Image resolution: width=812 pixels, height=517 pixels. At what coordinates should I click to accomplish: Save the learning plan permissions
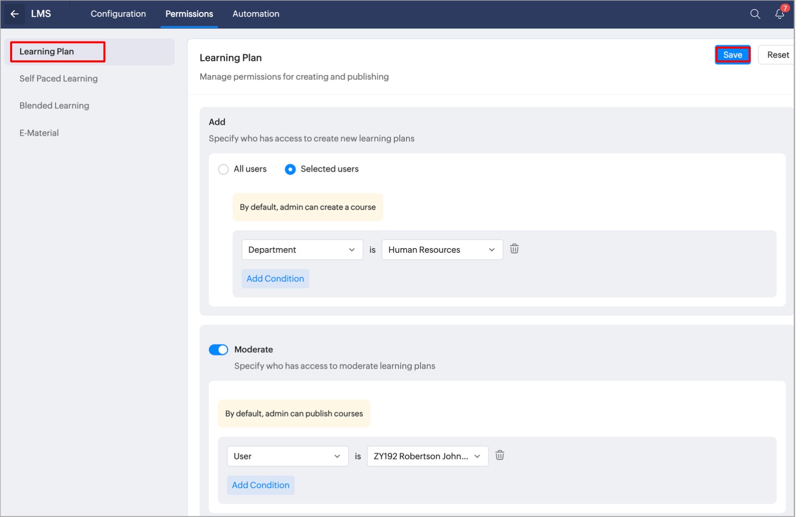coord(732,55)
